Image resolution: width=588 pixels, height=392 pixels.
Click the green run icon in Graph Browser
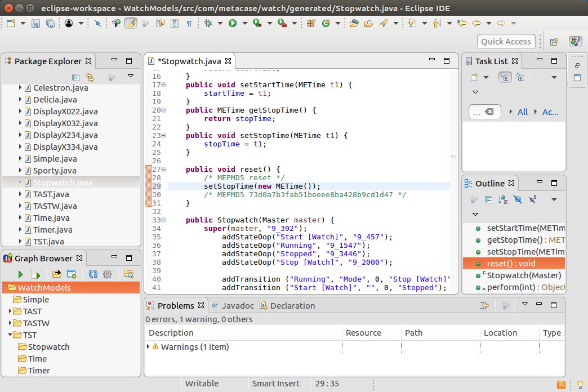(20, 274)
